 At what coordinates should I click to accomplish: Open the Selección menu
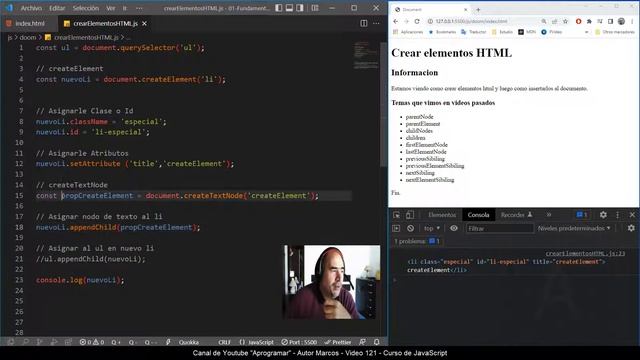pyautogui.click(x=86, y=8)
